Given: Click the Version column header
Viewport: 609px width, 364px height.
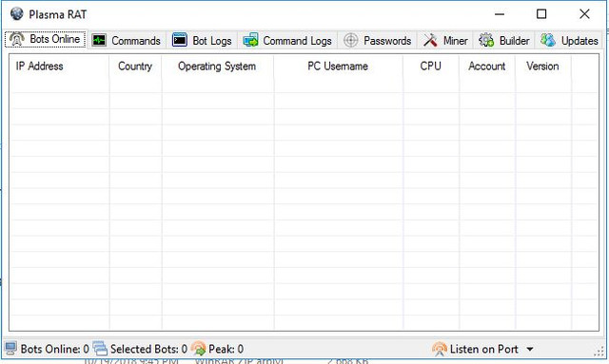Looking at the screenshot, I should [543, 67].
